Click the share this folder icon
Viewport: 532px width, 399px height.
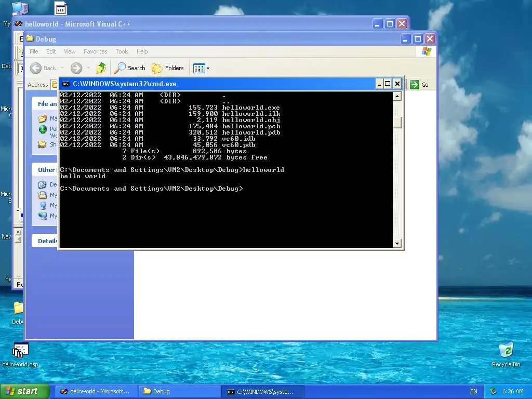[x=43, y=144]
